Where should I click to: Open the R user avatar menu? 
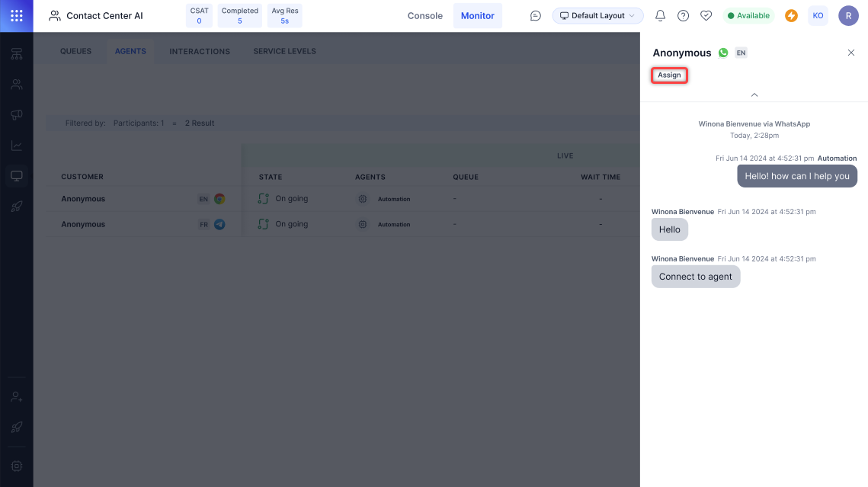pos(848,16)
